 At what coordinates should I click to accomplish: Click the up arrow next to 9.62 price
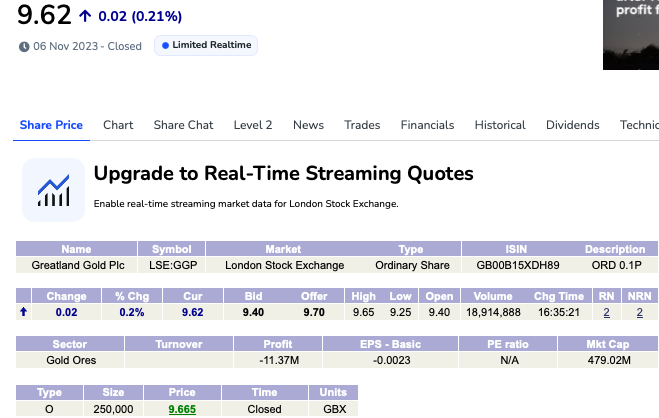point(85,16)
